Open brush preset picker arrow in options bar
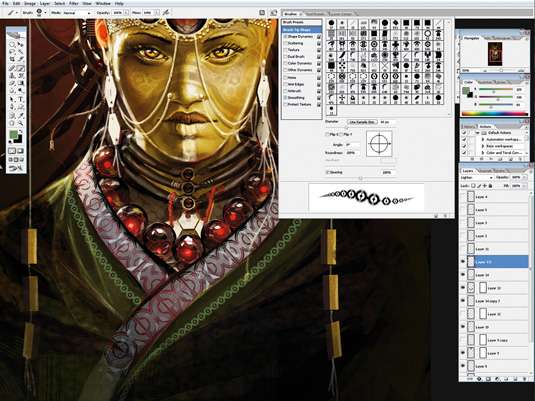The width and height of the screenshot is (535, 401). tap(45, 13)
